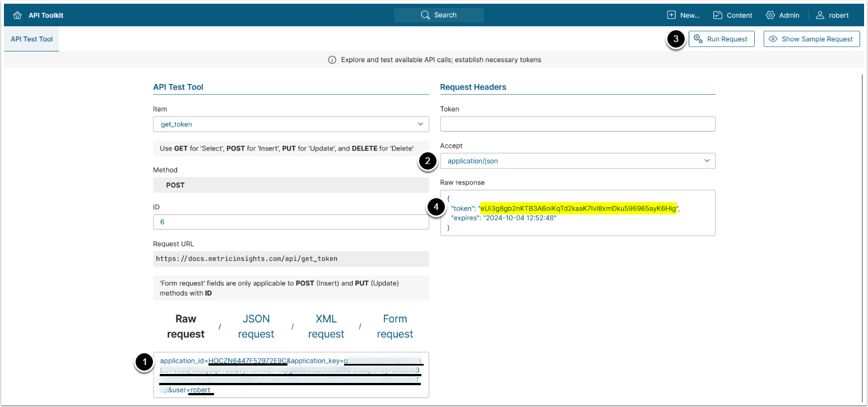Click the API Test Tool section heading
The image size is (868, 407).
[x=178, y=87]
